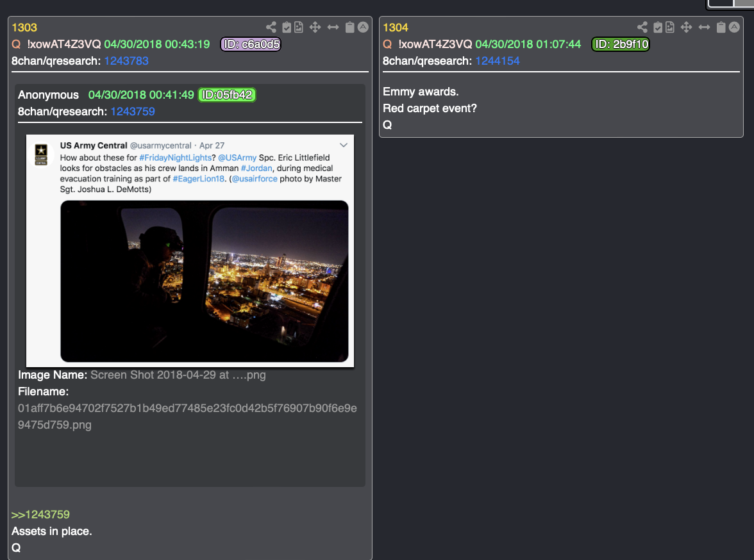Open the helicopter night city photo
Image resolution: width=754 pixels, height=560 pixels.
[x=205, y=281]
